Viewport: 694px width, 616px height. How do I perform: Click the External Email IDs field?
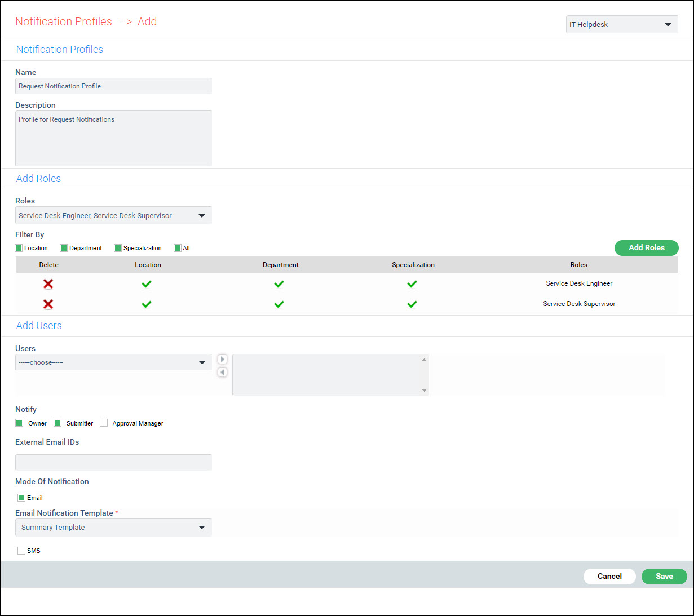tap(113, 462)
